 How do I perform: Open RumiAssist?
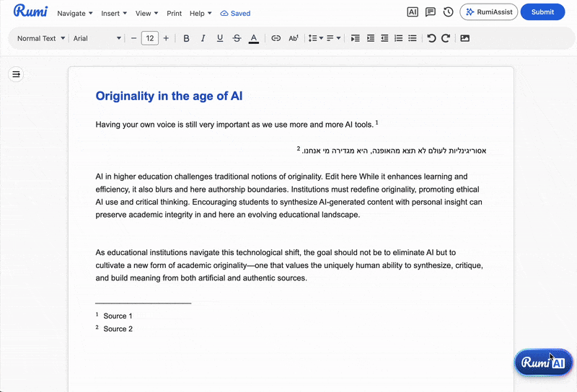[489, 12]
